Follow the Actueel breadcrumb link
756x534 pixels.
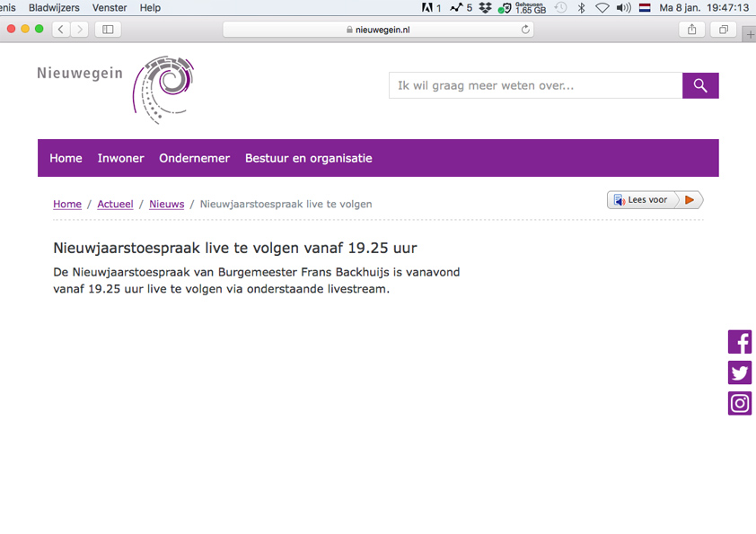click(x=115, y=204)
